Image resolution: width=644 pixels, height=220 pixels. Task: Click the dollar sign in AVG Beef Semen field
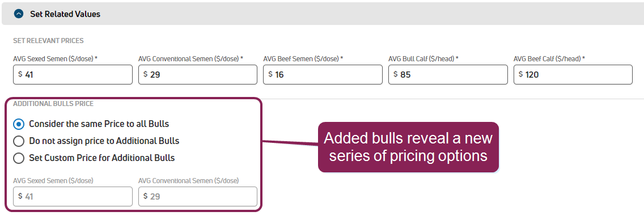coord(270,74)
